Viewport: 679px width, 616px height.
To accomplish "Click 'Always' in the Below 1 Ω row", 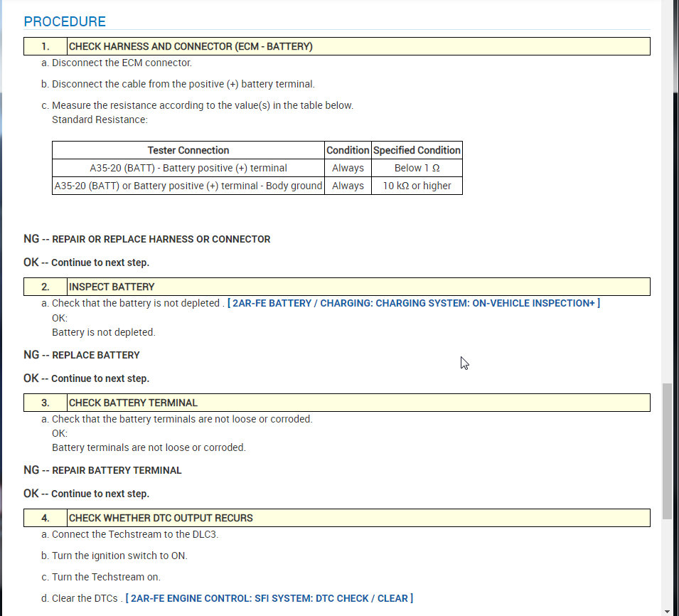I will pyautogui.click(x=348, y=168).
